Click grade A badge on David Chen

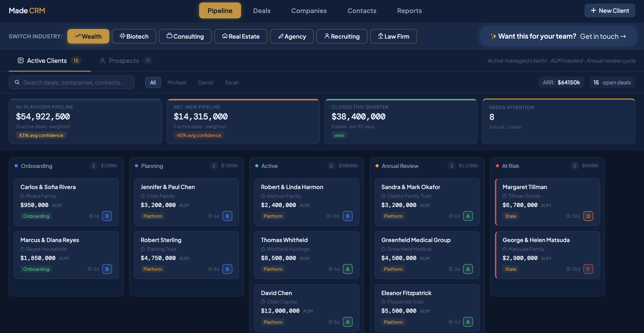347,322
